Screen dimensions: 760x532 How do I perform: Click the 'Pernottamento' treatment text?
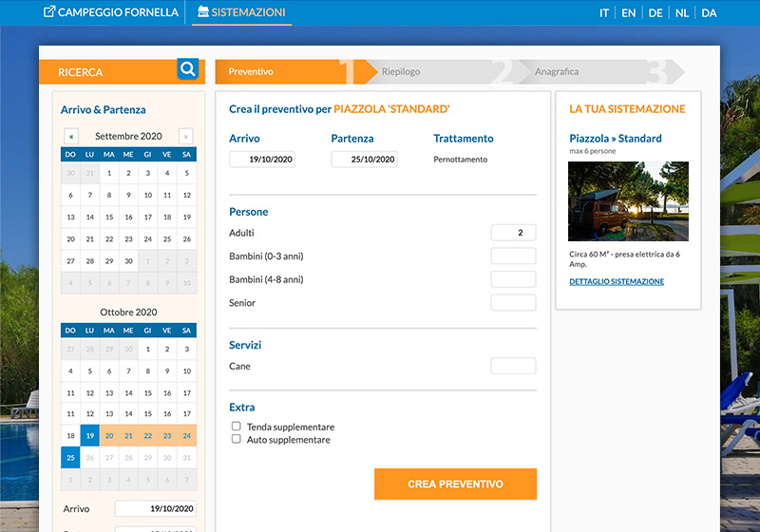click(461, 160)
